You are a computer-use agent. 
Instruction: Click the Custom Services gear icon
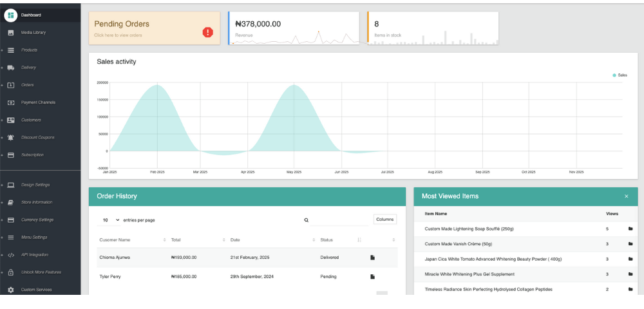pyautogui.click(x=11, y=290)
